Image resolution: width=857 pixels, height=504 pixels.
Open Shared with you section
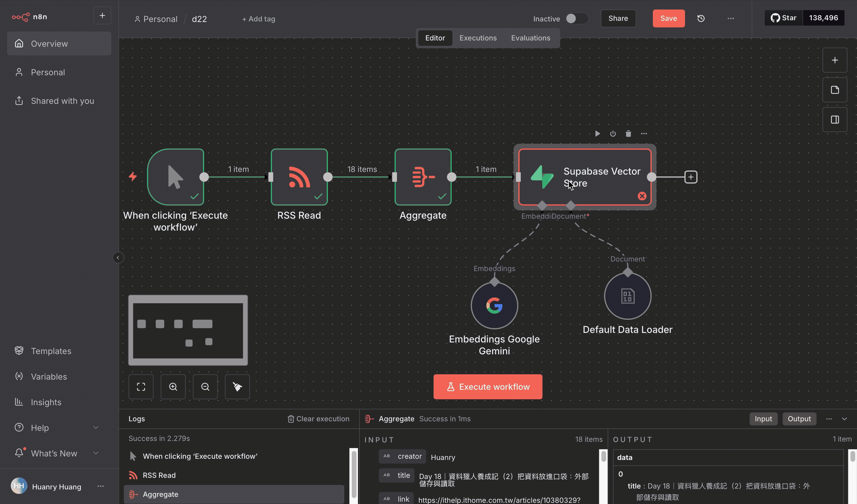[x=59, y=101]
